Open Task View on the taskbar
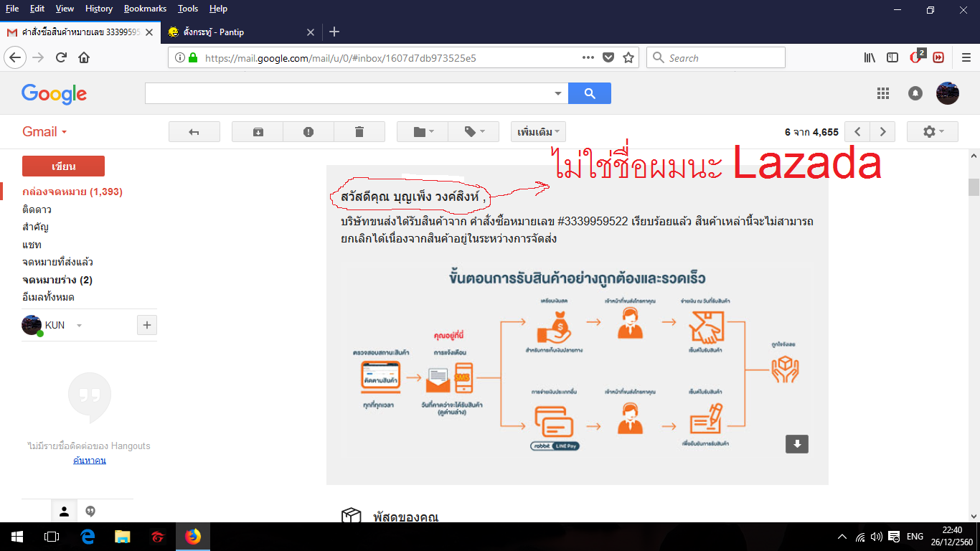 tap(52, 537)
